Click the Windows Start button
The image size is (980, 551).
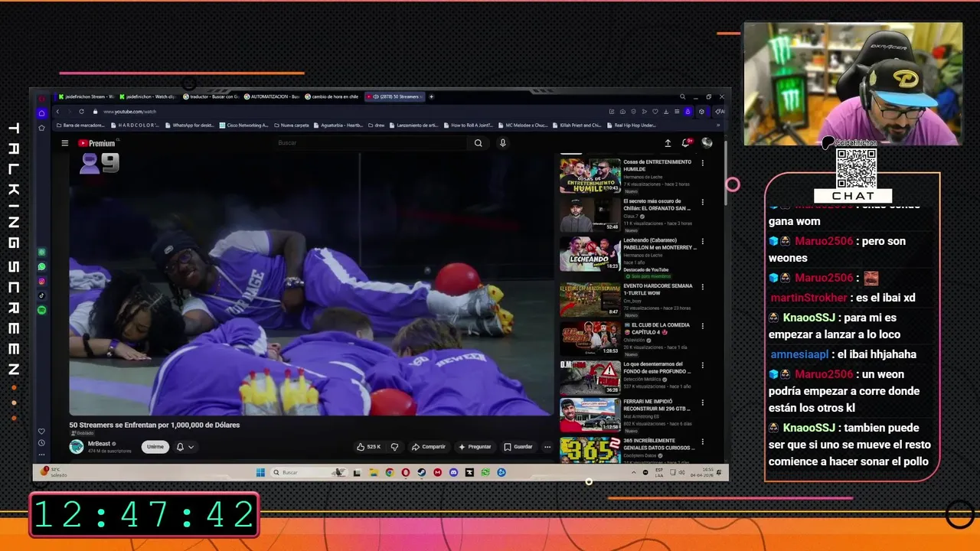click(x=260, y=472)
